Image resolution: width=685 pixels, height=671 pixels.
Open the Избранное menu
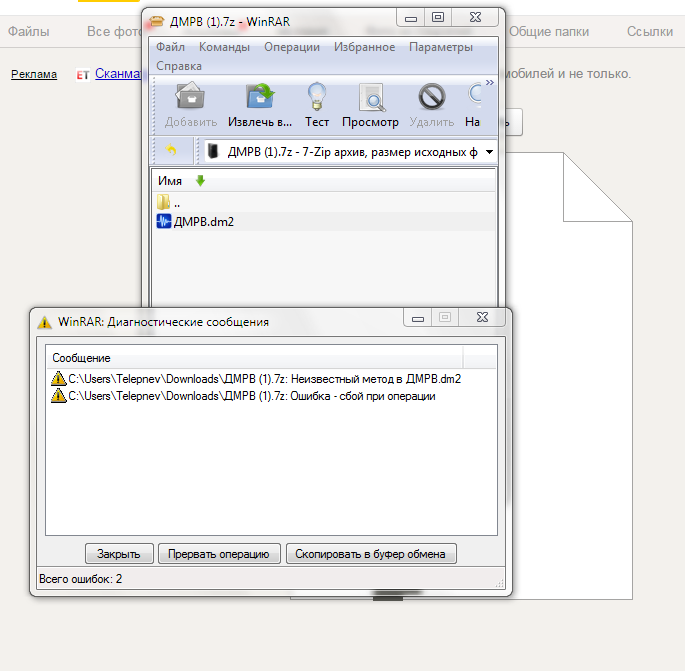[x=364, y=47]
